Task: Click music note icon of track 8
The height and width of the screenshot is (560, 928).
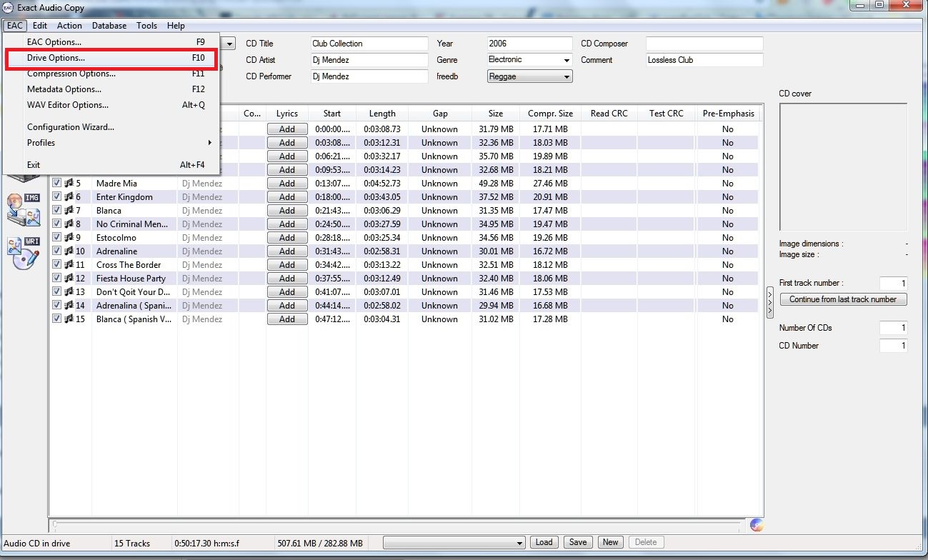Action: click(x=69, y=224)
